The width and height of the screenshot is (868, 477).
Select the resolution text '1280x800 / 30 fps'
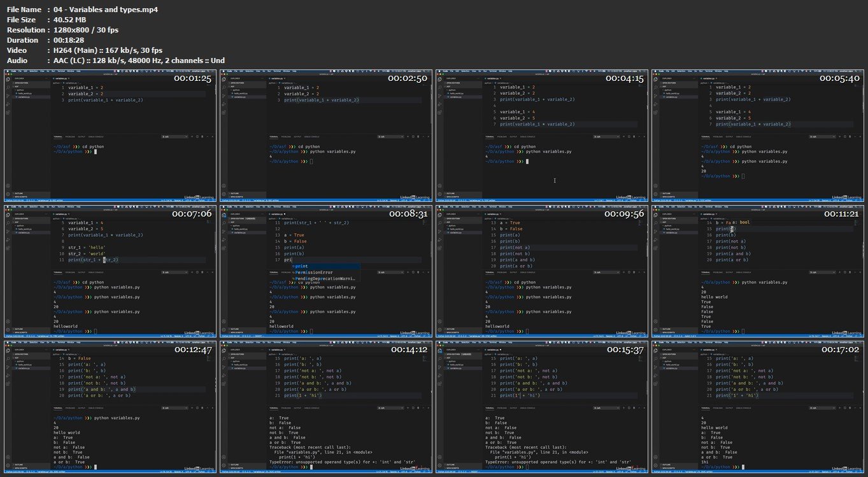[86, 30]
